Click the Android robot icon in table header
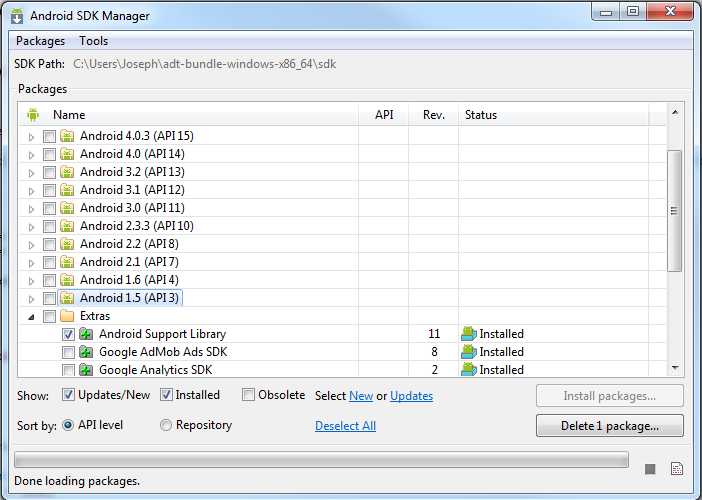702x500 pixels. click(x=33, y=115)
